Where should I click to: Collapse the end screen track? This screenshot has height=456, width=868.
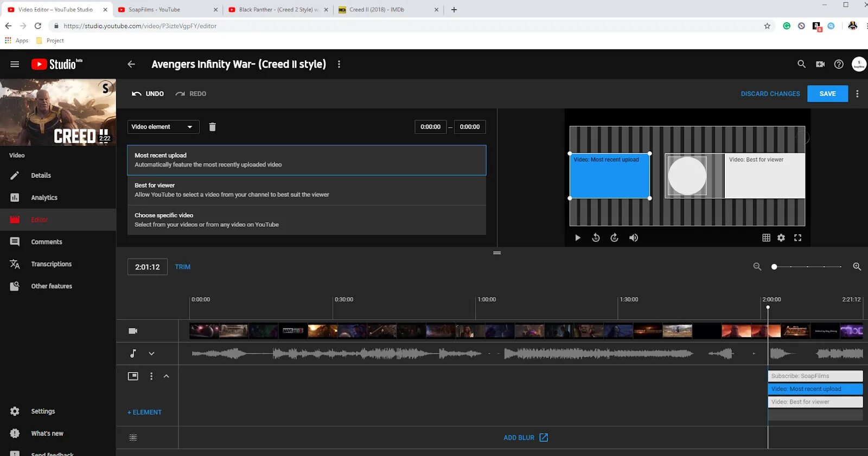[167, 376]
